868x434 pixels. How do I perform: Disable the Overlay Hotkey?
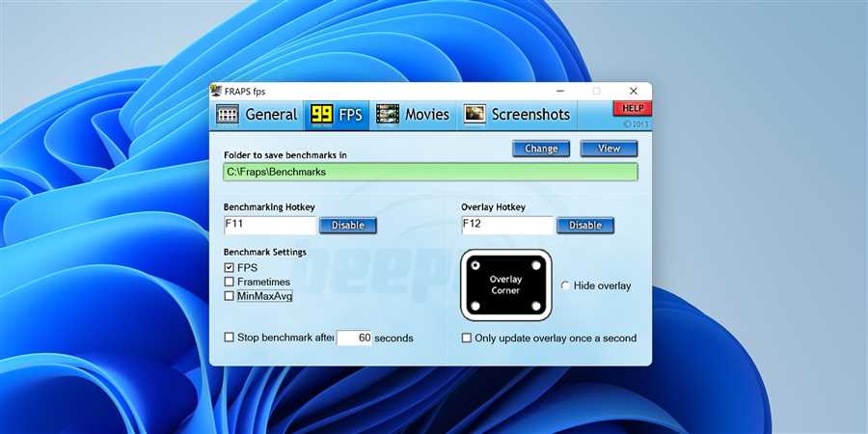coord(585,226)
